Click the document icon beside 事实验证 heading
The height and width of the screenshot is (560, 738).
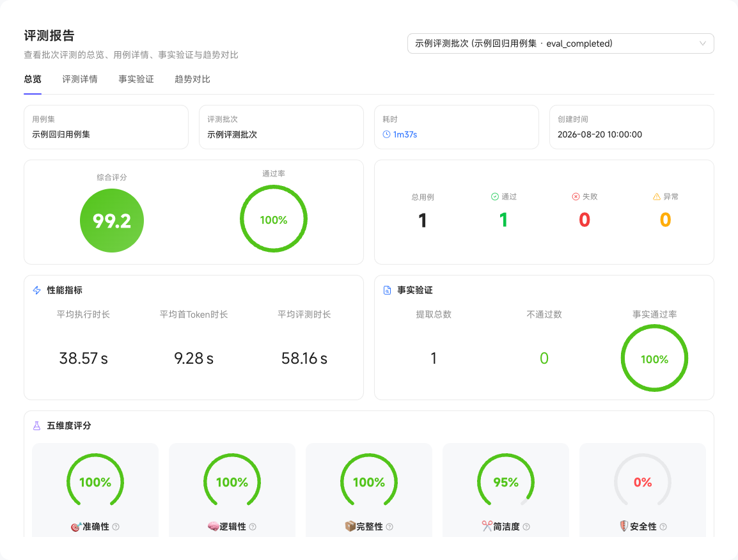(387, 290)
